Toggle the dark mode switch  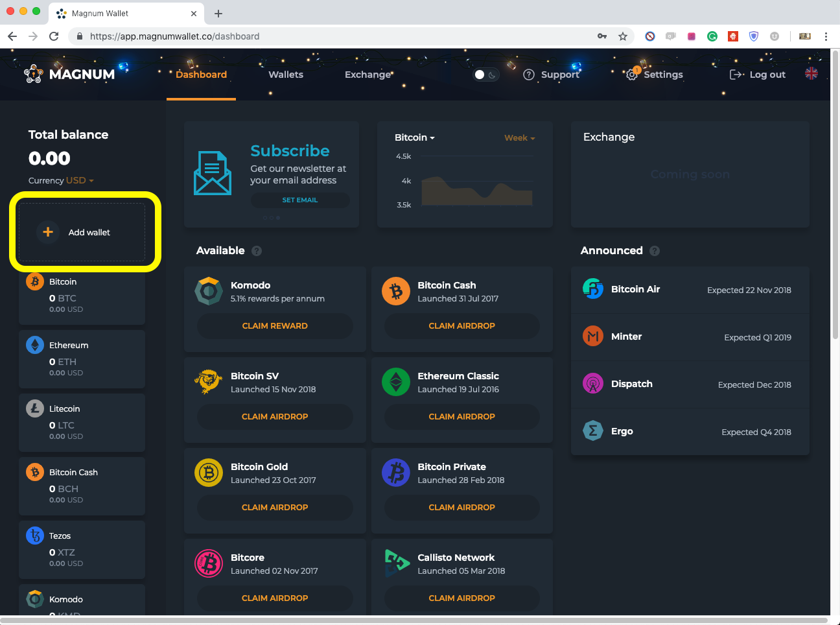point(486,75)
